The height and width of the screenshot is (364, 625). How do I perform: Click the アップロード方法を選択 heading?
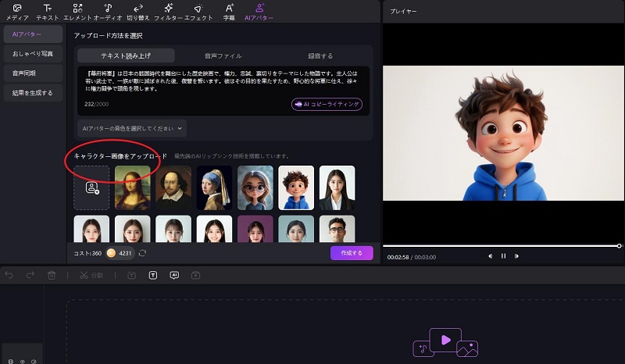click(x=108, y=35)
